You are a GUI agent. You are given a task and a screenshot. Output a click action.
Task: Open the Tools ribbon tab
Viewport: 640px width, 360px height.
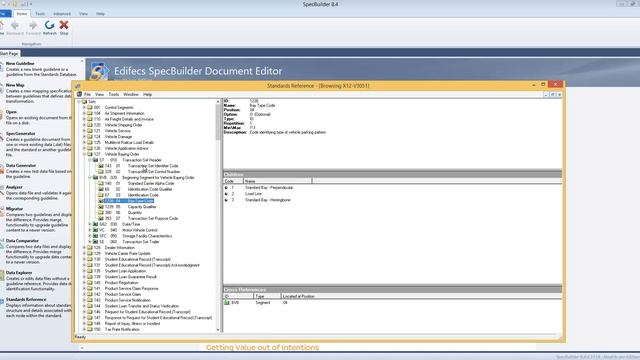click(40, 14)
